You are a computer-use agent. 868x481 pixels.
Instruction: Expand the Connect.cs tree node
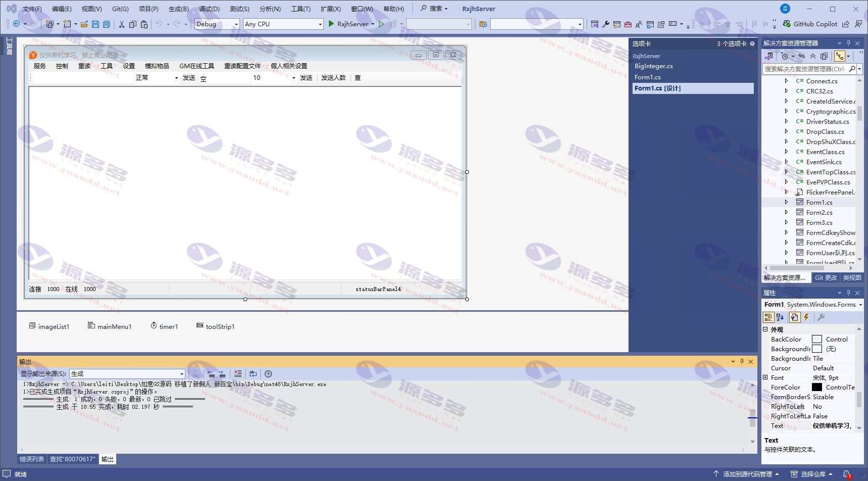[786, 81]
